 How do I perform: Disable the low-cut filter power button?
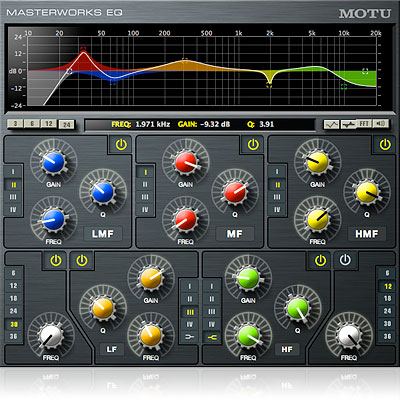coord(56,260)
